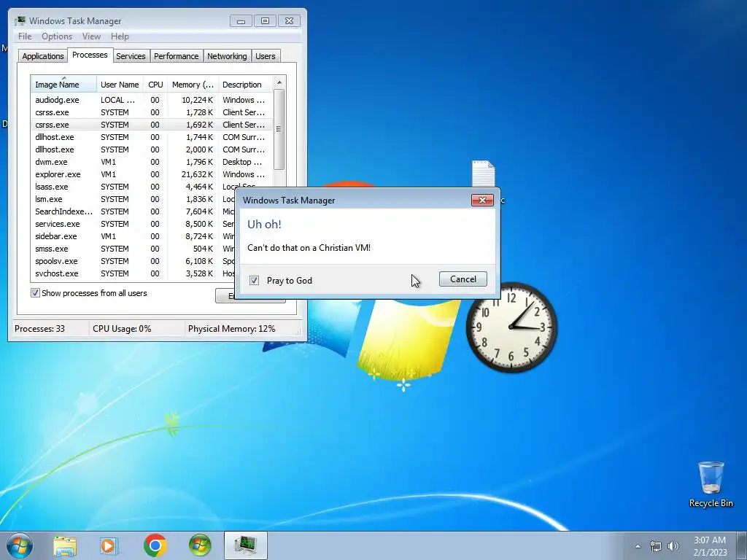Select the csrss.exe row using 1,692 K
Image resolution: width=747 pixels, height=560 pixels.
[x=152, y=124]
